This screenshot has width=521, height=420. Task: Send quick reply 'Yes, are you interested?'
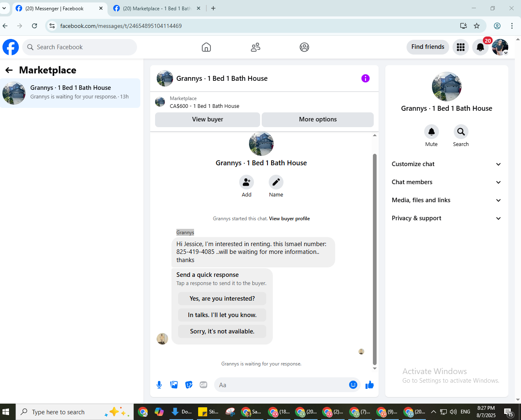tap(222, 299)
